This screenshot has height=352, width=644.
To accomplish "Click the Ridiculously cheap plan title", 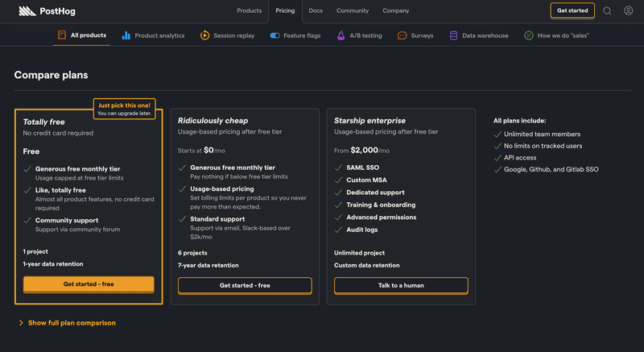I will tap(213, 121).
